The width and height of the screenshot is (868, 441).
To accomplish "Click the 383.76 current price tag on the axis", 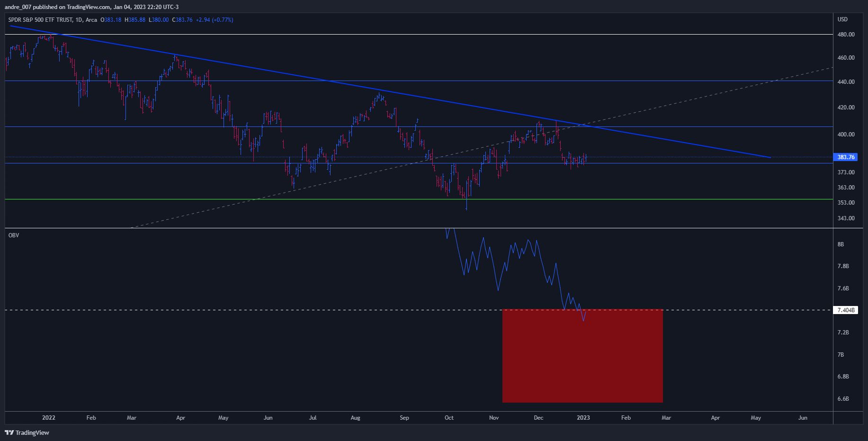I will pyautogui.click(x=846, y=157).
